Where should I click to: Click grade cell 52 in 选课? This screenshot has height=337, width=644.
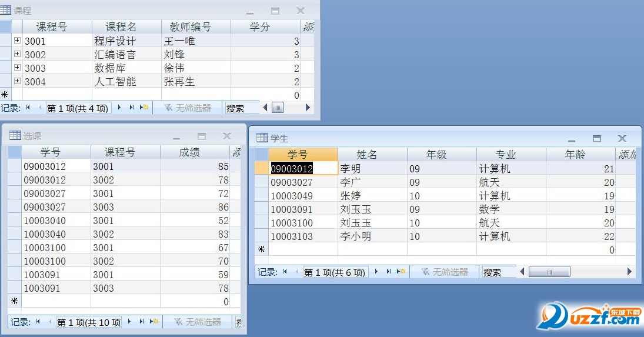pyautogui.click(x=194, y=221)
